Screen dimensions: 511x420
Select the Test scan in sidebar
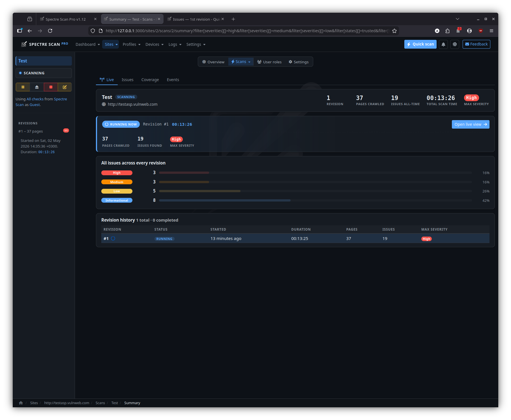(44, 61)
